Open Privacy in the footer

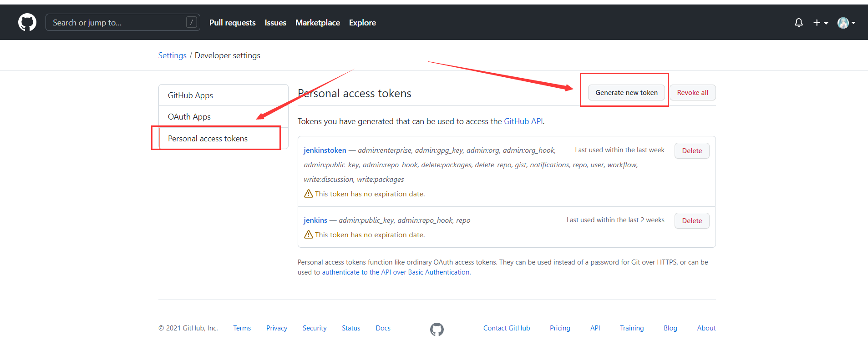[x=277, y=328]
